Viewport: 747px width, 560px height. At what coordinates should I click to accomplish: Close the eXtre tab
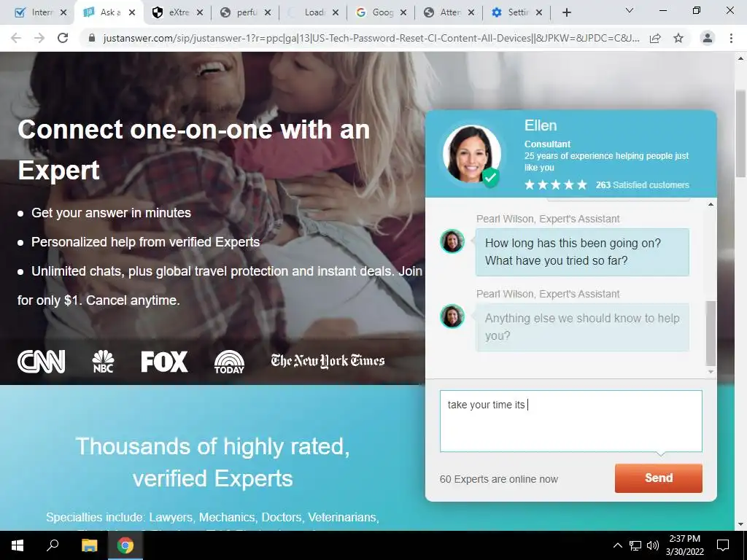click(200, 13)
